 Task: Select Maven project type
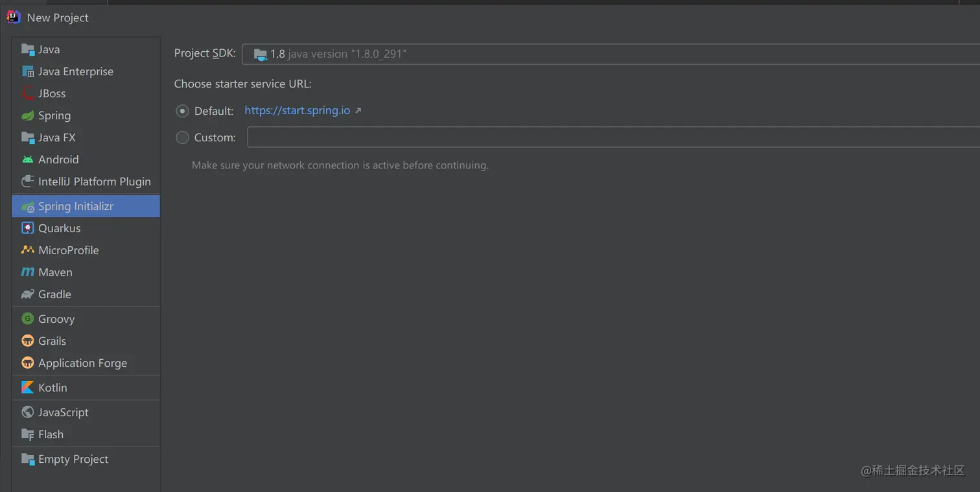pos(86,272)
